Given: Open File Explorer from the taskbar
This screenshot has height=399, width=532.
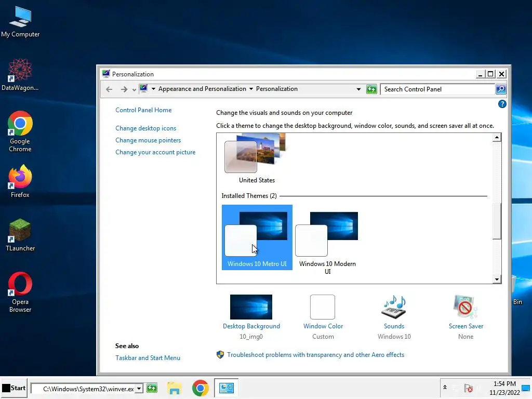Looking at the screenshot, I should 175,388.
